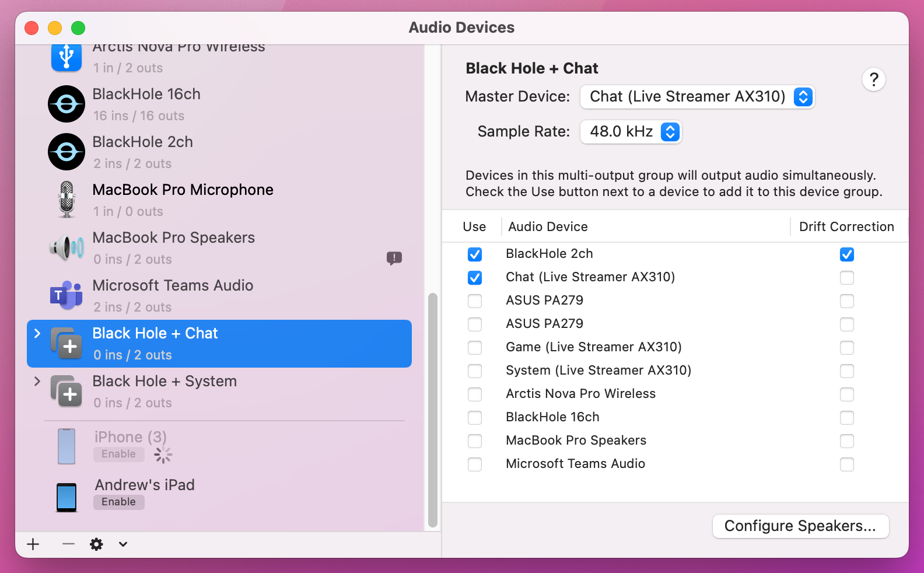Select the MacBook Pro Speakers device name
Image resolution: width=924 pixels, height=573 pixels.
click(173, 237)
